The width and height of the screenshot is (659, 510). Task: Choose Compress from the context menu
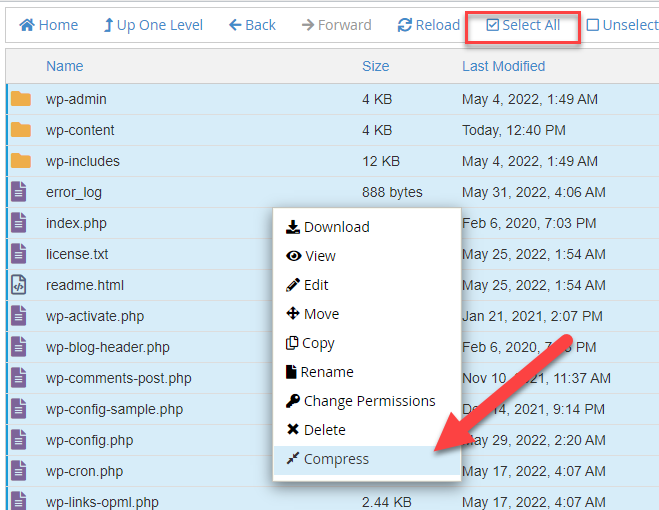[x=336, y=459]
